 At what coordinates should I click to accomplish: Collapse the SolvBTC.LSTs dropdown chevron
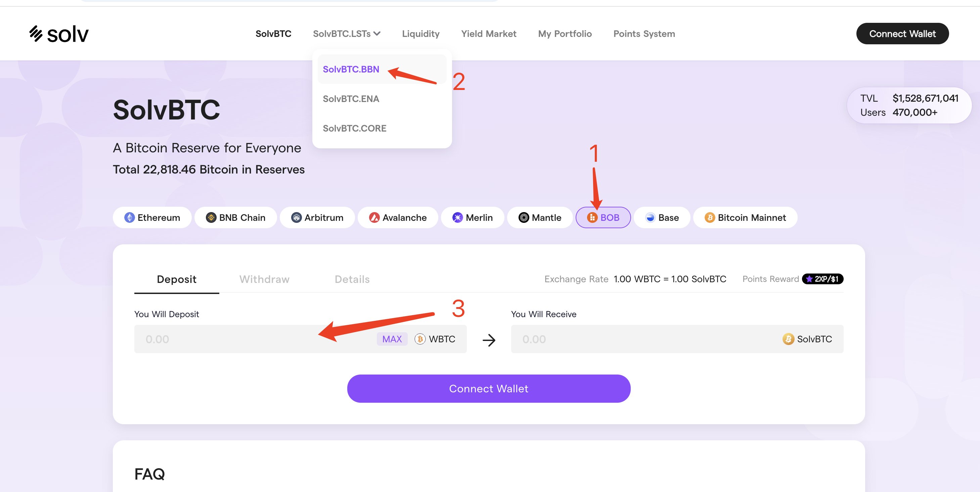click(377, 34)
